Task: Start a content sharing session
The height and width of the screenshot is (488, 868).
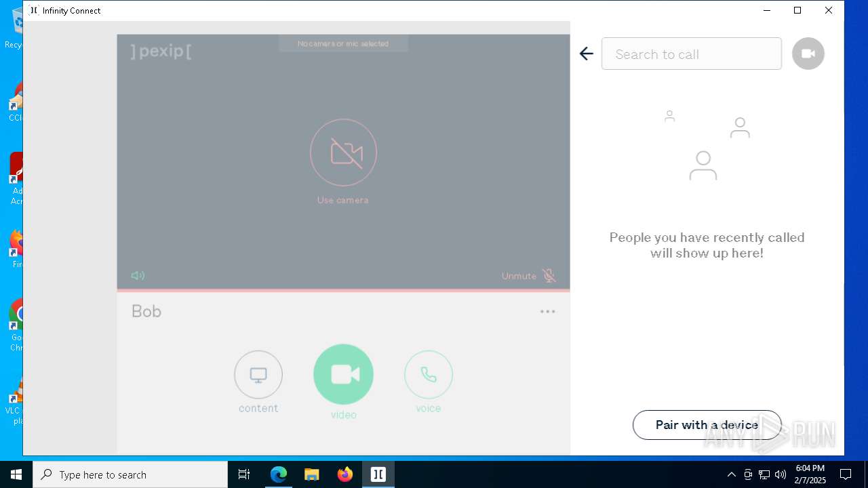Action: coord(258,374)
